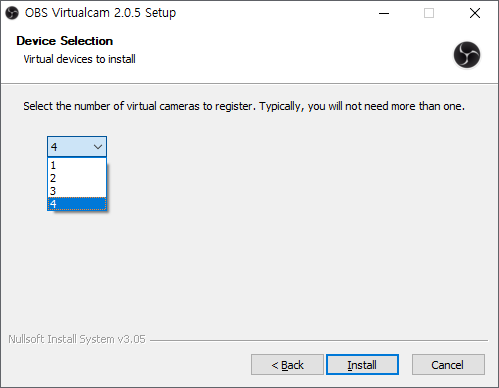Minimize the setup window

click(x=384, y=13)
